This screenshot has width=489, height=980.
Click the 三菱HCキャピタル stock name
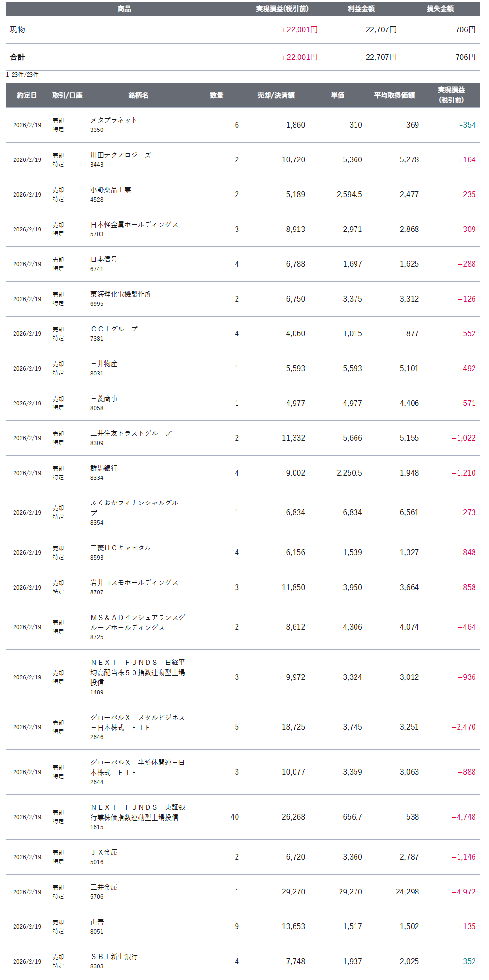click(x=120, y=548)
